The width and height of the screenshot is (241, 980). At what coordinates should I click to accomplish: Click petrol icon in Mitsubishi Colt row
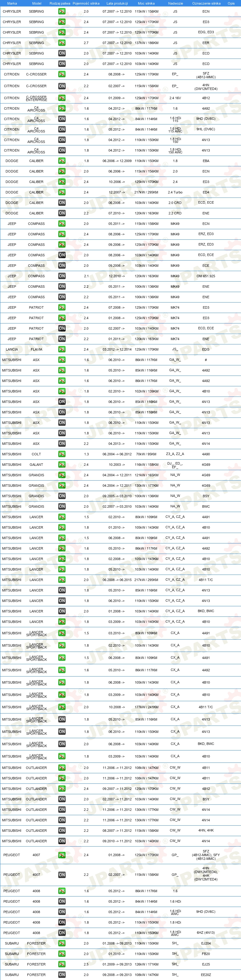pyautogui.click(x=62, y=454)
